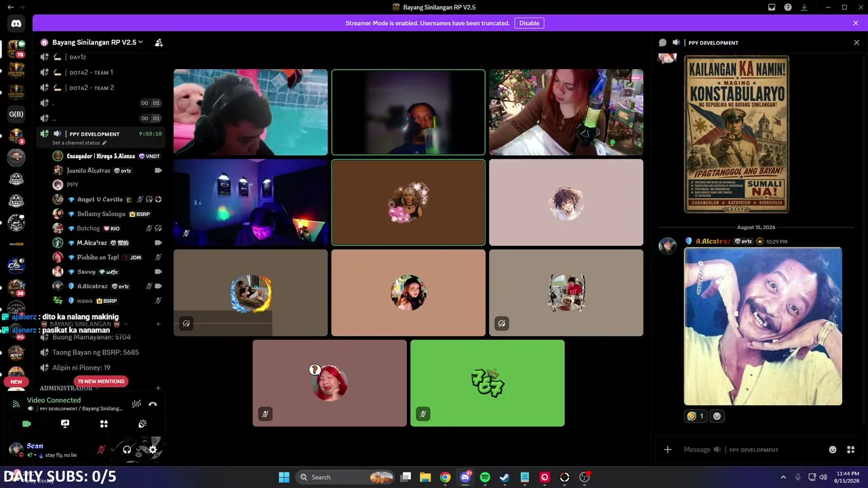Open Juanito Alcatraz in voice member list
The height and width of the screenshot is (488, 868).
pos(108,170)
